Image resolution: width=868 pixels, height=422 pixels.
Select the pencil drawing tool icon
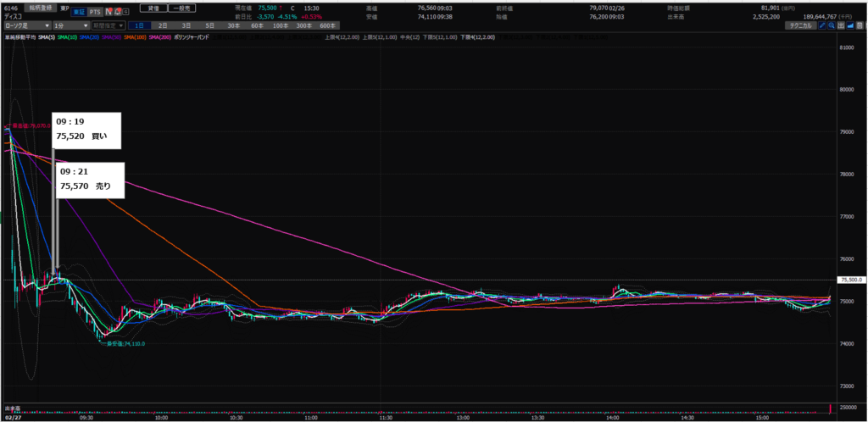822,27
